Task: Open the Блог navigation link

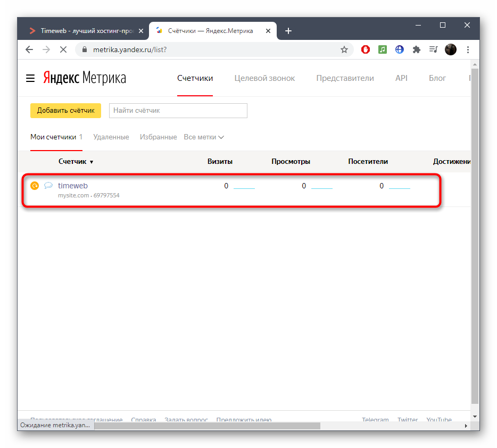Action: [437, 78]
